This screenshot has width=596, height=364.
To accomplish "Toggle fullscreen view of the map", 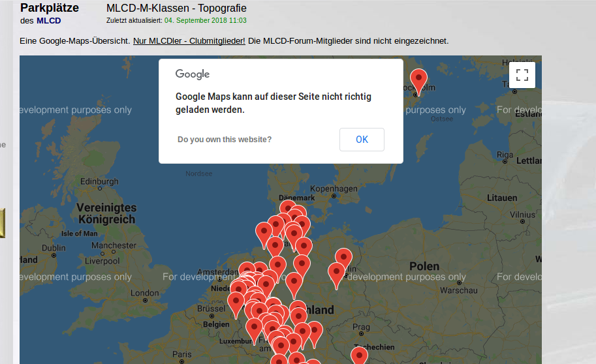I will click(x=522, y=75).
